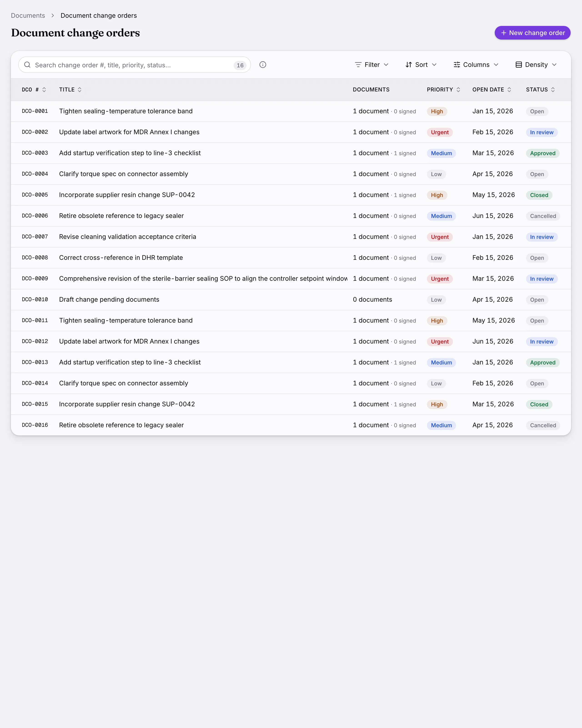Click Urgent priority badge on DCO-0007
582x728 pixels.
coord(440,237)
